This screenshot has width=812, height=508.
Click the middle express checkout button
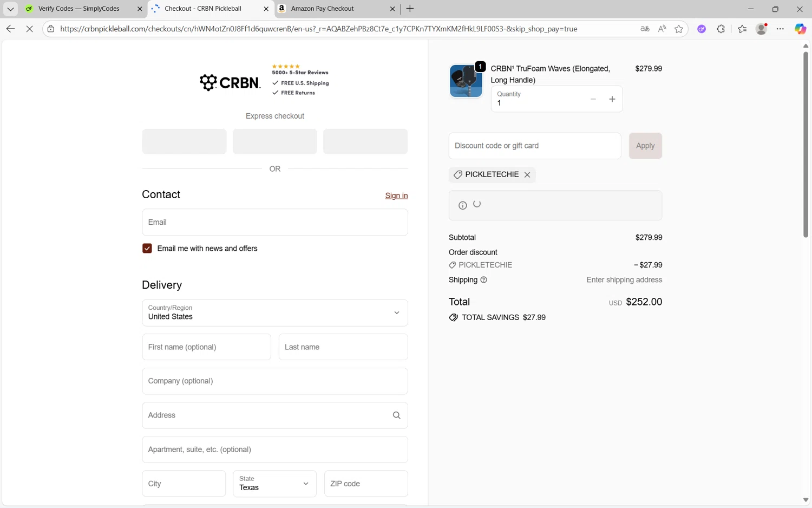pyautogui.click(x=274, y=141)
